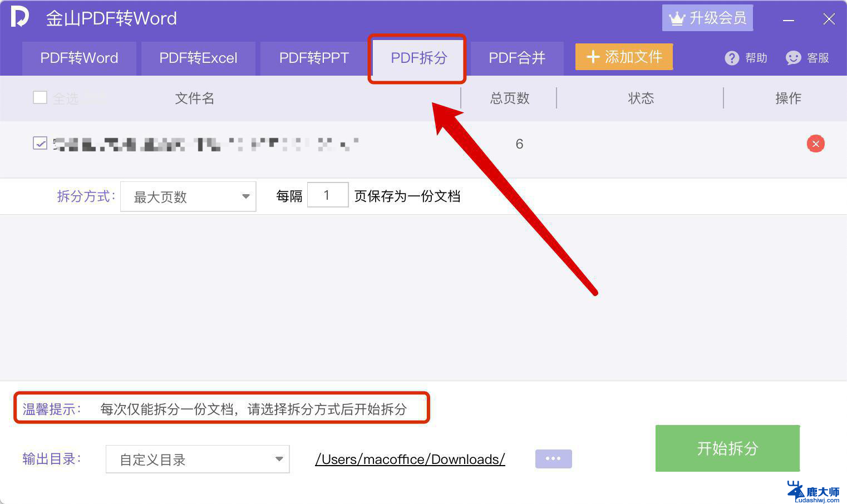
Task: Open the help question mark icon
Action: coord(732,58)
